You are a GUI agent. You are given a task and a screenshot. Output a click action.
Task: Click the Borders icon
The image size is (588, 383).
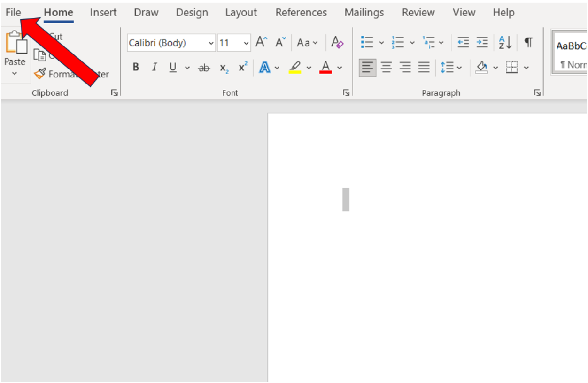[x=512, y=68]
